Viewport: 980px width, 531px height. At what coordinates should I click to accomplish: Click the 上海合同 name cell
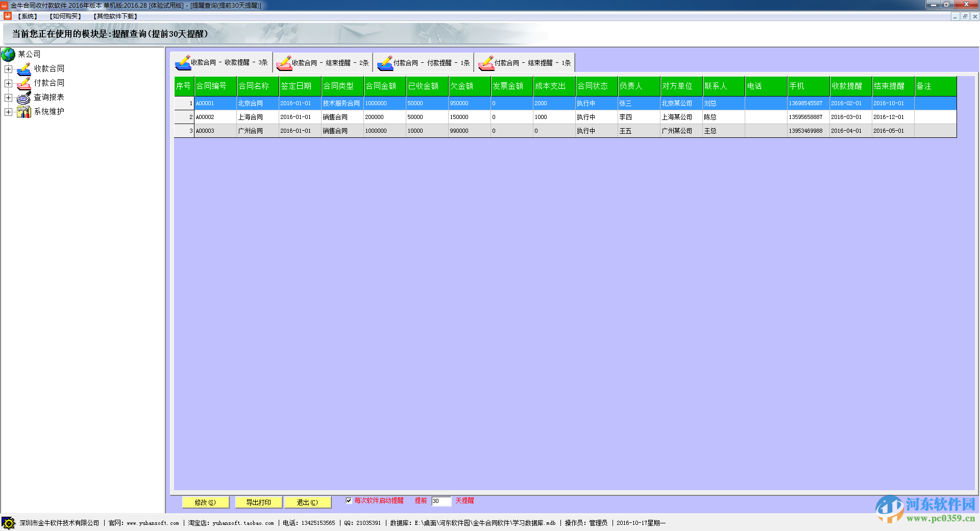click(258, 117)
